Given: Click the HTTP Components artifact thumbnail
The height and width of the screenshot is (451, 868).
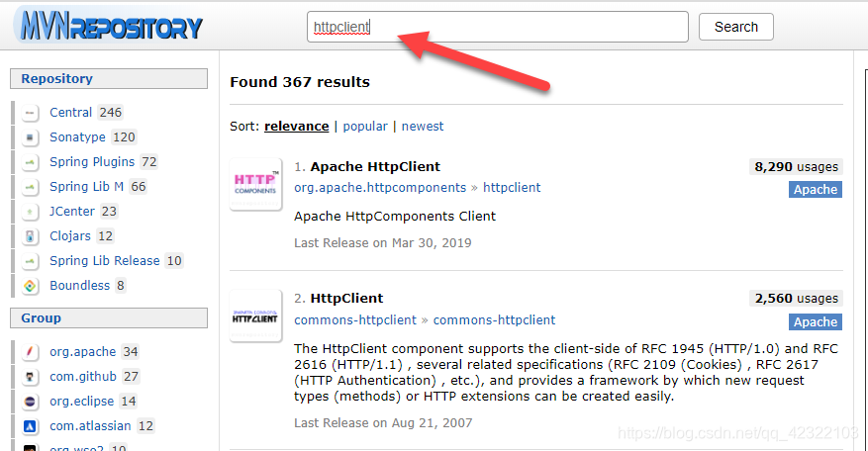Looking at the screenshot, I should pos(255,184).
